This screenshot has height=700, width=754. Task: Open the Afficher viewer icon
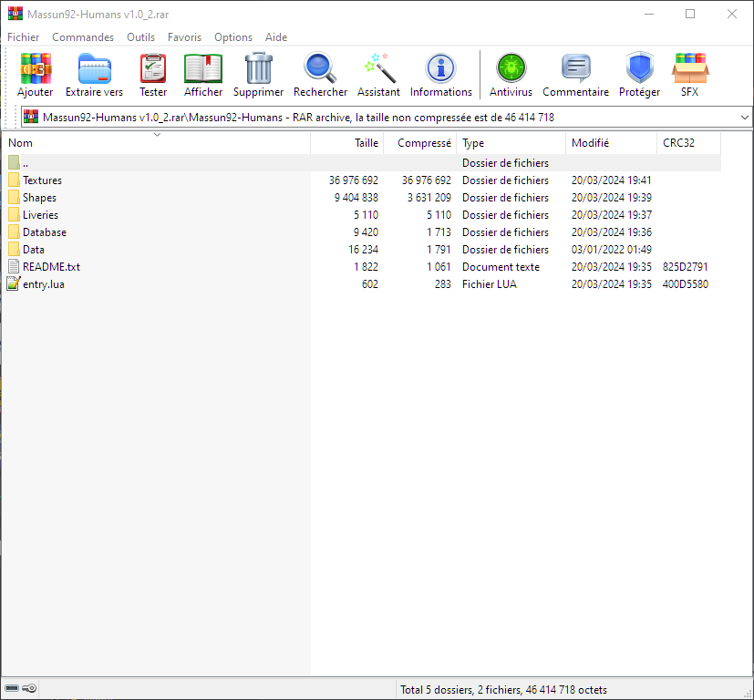(x=203, y=68)
